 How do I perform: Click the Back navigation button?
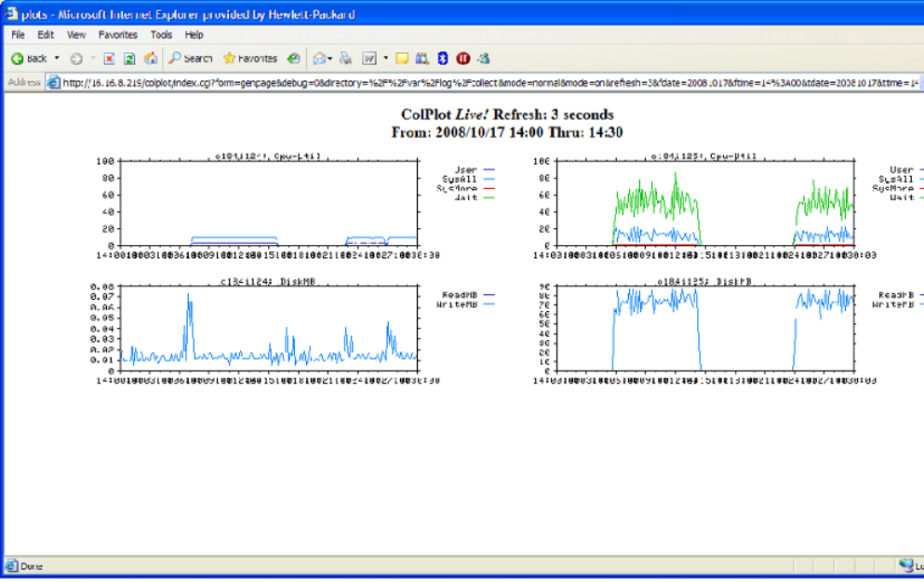click(x=28, y=58)
